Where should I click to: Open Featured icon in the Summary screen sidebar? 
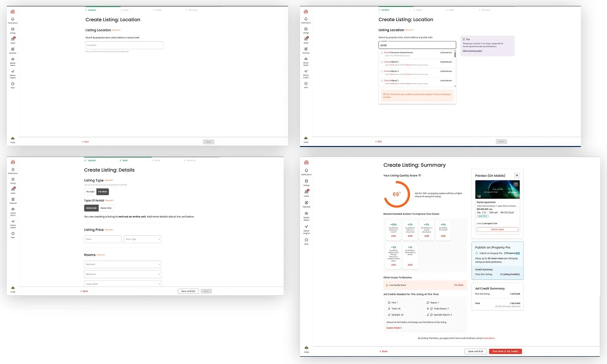click(306, 203)
